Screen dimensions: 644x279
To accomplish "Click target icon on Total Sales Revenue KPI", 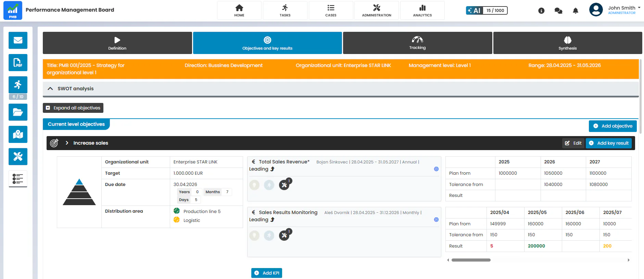I will (436, 169).
